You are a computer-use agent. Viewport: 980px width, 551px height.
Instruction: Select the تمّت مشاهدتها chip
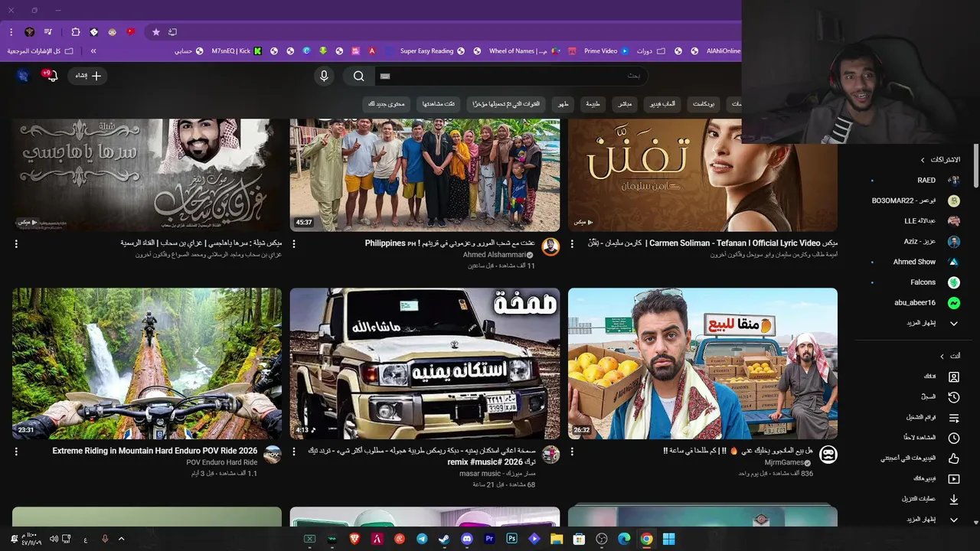point(439,104)
